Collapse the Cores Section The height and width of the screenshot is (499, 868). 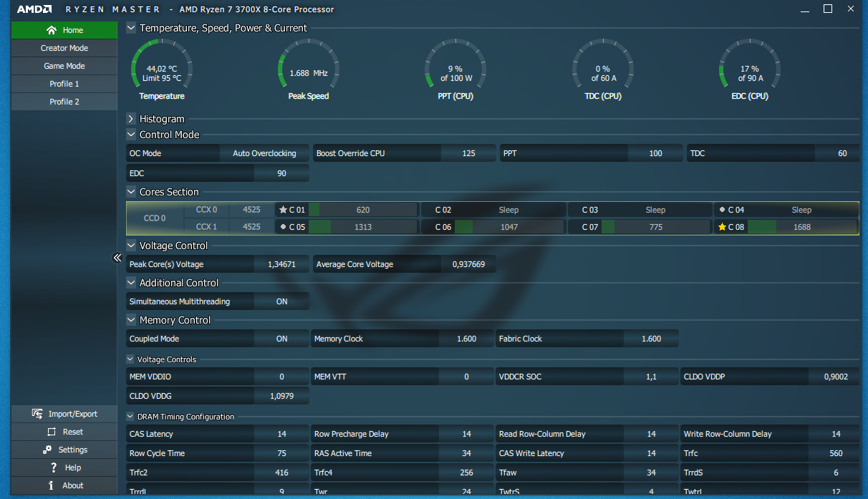click(x=131, y=192)
